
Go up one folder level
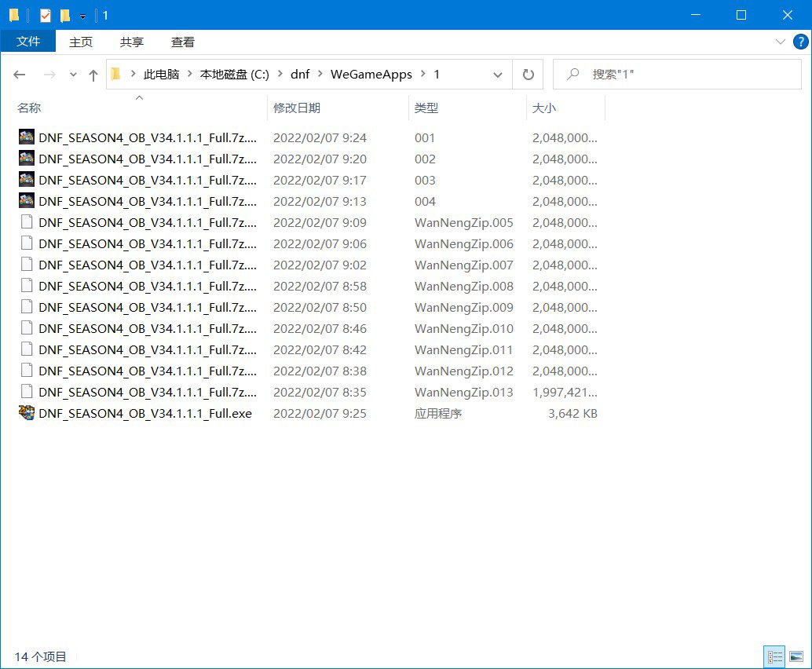pyautogui.click(x=93, y=75)
